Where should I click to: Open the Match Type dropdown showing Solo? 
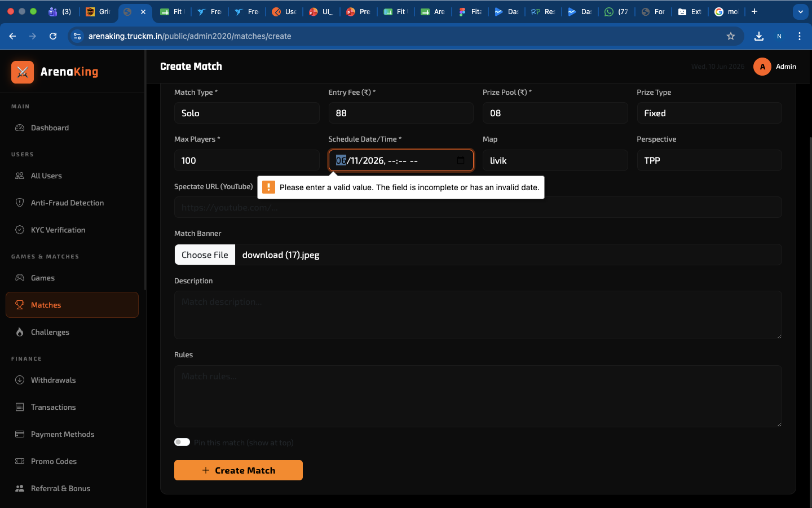pyautogui.click(x=246, y=113)
